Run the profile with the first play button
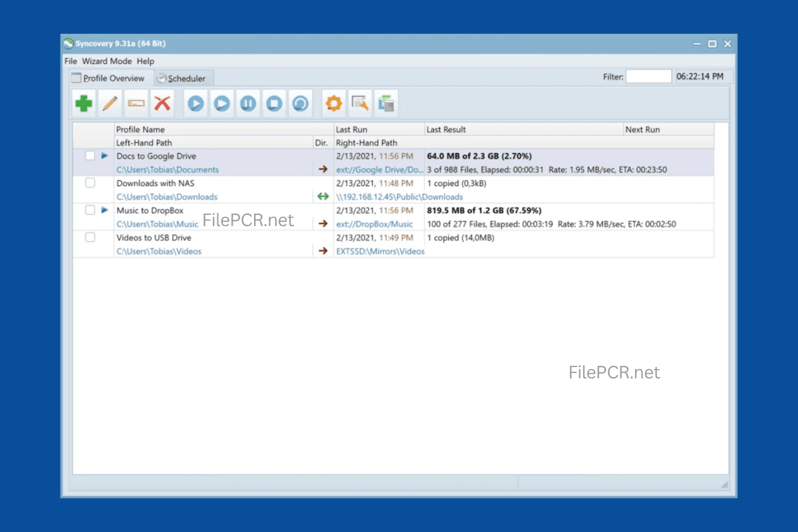798x532 pixels. (x=196, y=104)
